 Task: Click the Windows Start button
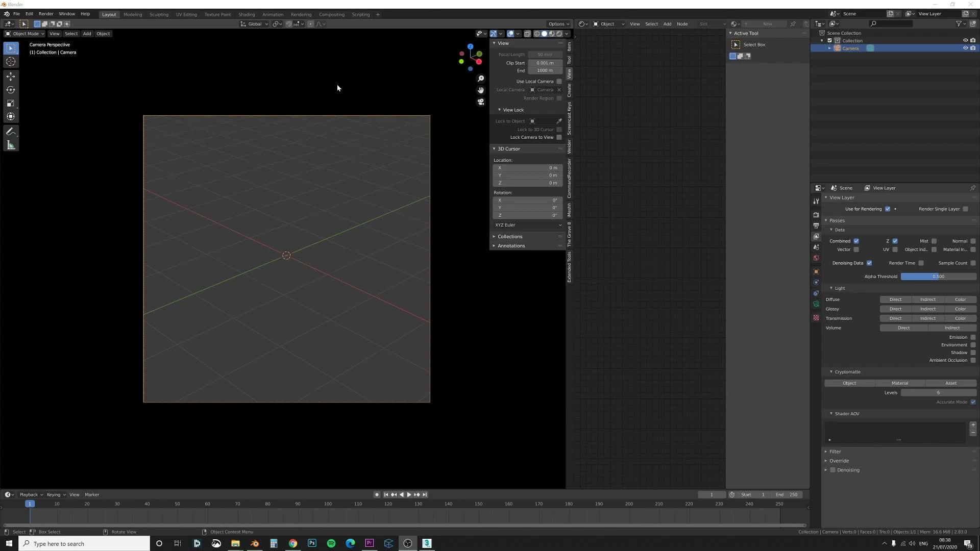pos(9,543)
